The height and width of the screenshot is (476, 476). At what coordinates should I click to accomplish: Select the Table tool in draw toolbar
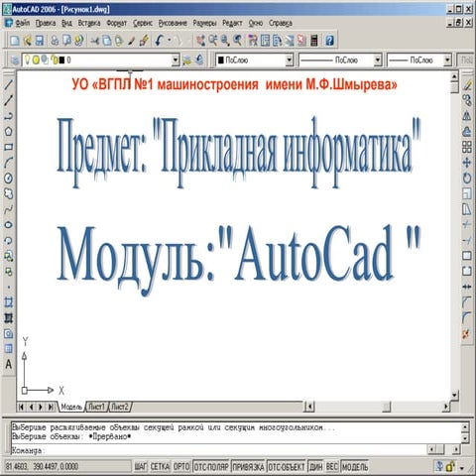click(9, 348)
